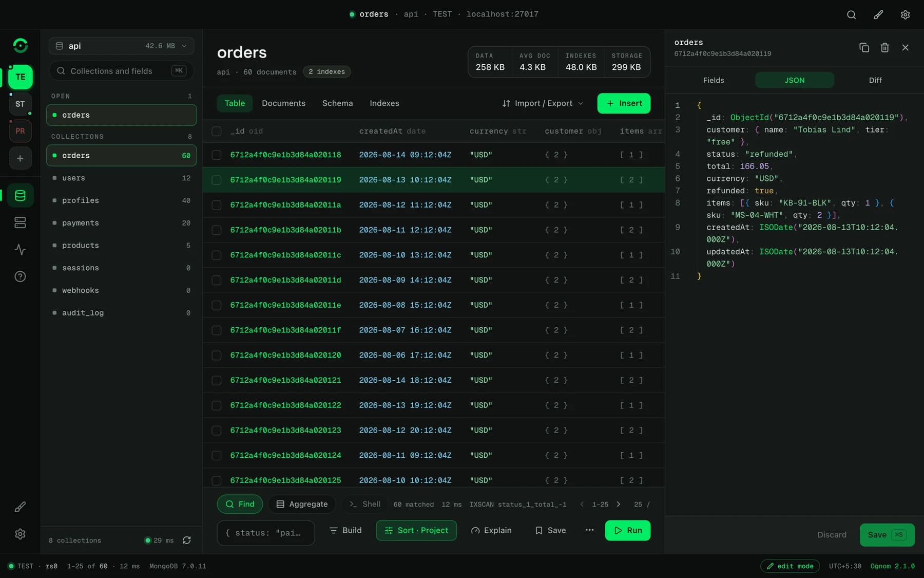Run the query with the Run button
Image resolution: width=924 pixels, height=578 pixels.
[x=627, y=530]
